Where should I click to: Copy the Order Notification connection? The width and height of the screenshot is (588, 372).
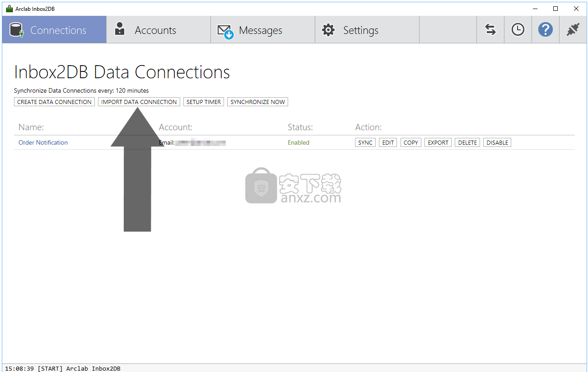tap(411, 142)
